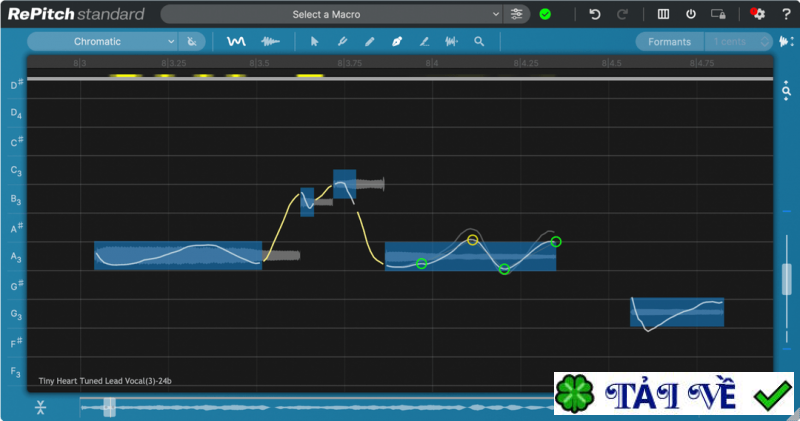Redo the last undone edit
800x421 pixels.
click(622, 14)
